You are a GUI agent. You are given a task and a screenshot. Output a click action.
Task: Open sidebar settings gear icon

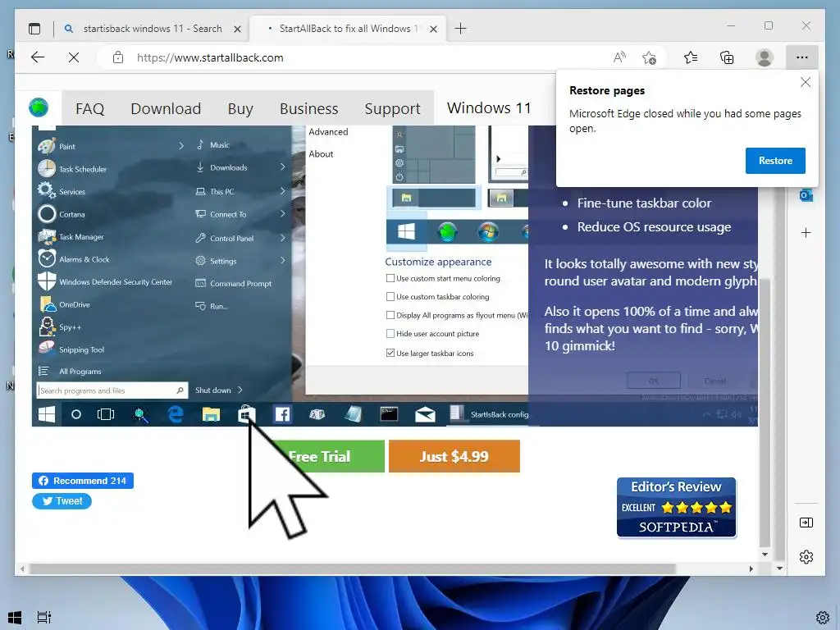[806, 557]
